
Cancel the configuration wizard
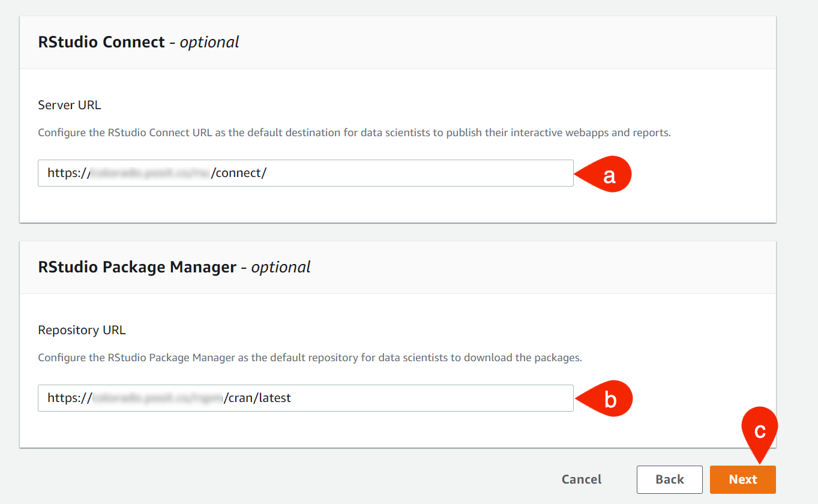582,479
